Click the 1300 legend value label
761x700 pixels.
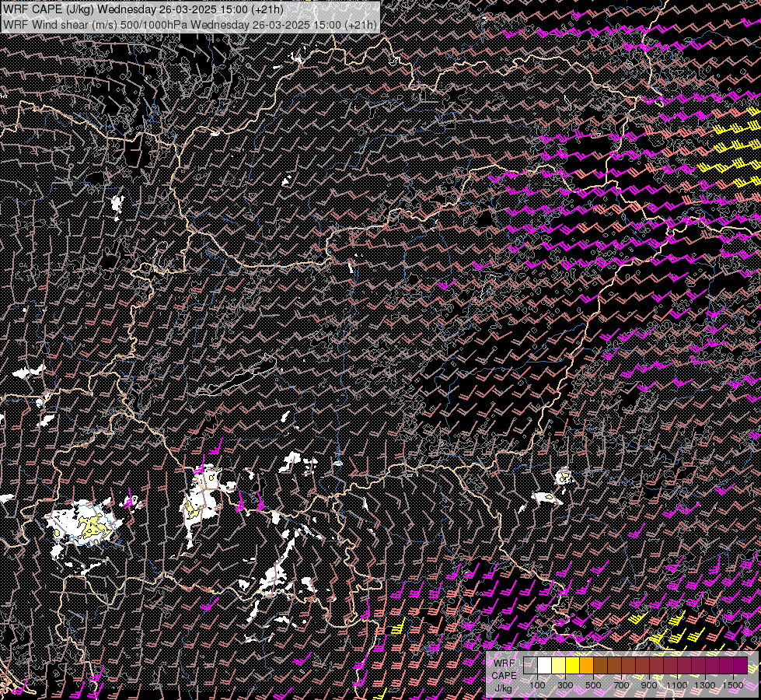(x=705, y=685)
